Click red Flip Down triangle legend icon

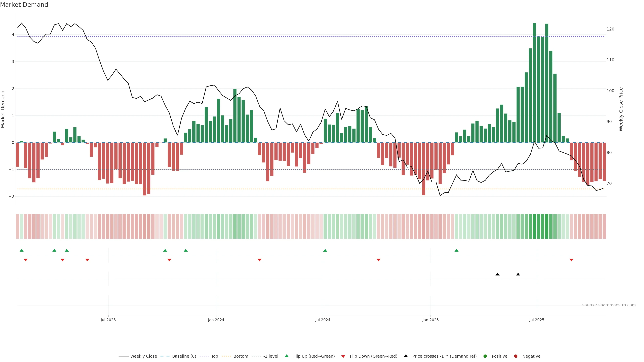(343, 356)
